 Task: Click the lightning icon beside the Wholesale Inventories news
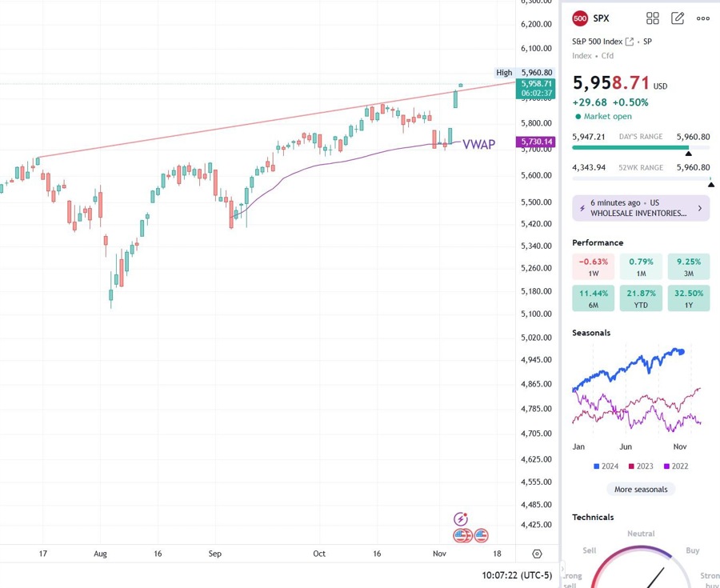pyautogui.click(x=582, y=207)
